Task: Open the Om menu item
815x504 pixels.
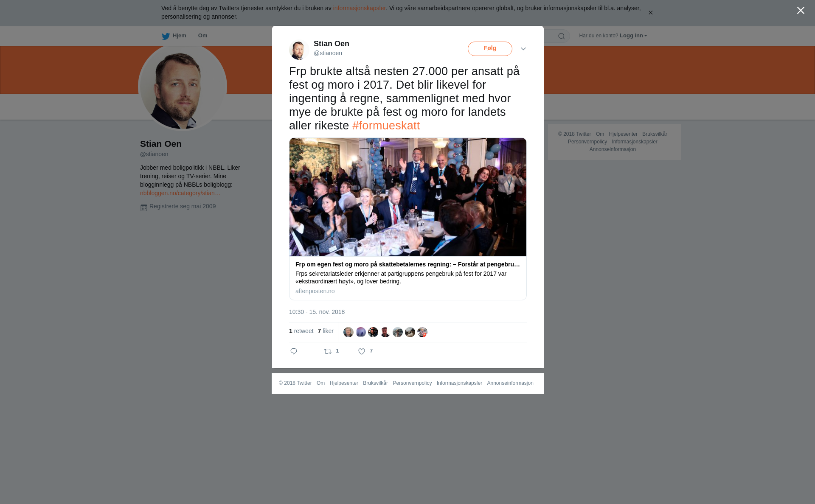Action: coord(202,36)
